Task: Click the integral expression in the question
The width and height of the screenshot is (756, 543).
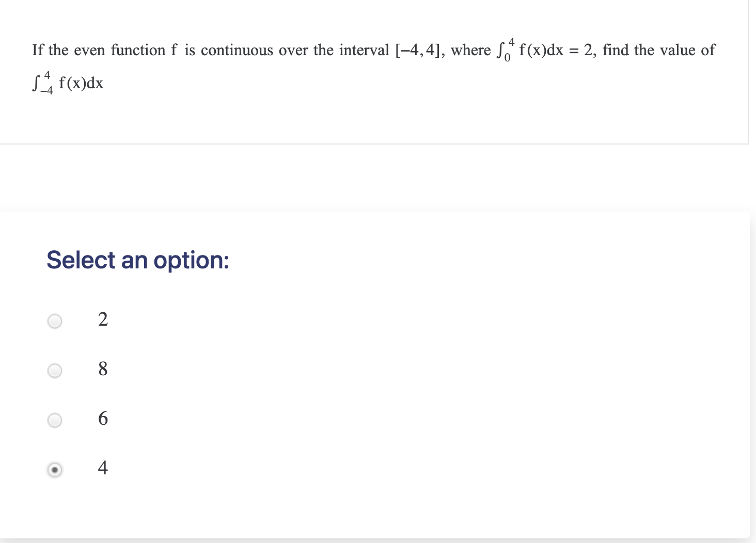Action: tap(67, 83)
